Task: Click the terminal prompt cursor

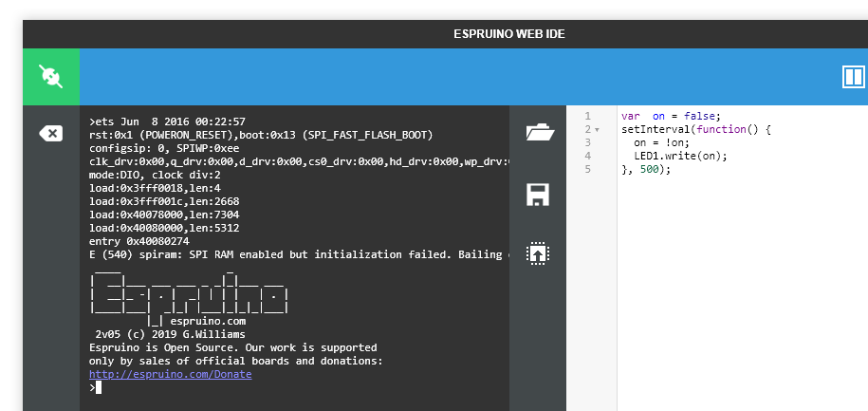Action: tap(99, 387)
